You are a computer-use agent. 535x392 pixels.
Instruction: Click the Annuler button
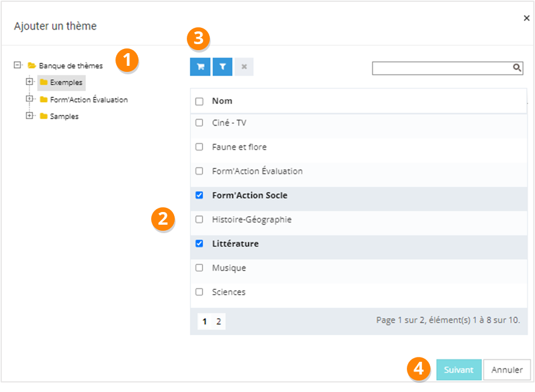tap(507, 370)
